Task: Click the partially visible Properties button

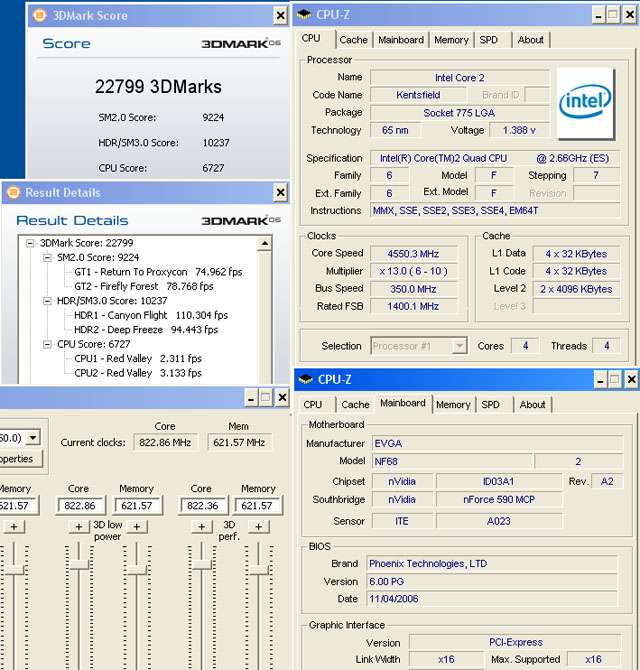Action: coord(21,459)
